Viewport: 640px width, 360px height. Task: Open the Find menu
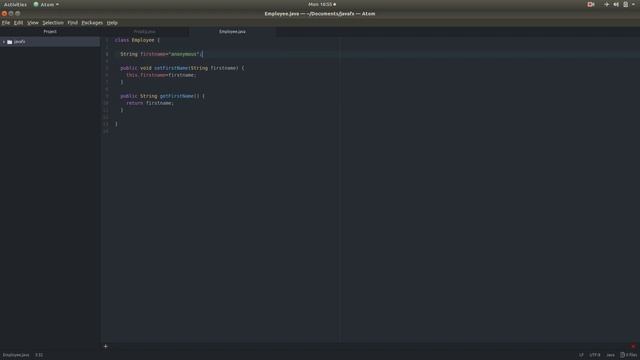pyautogui.click(x=73, y=23)
